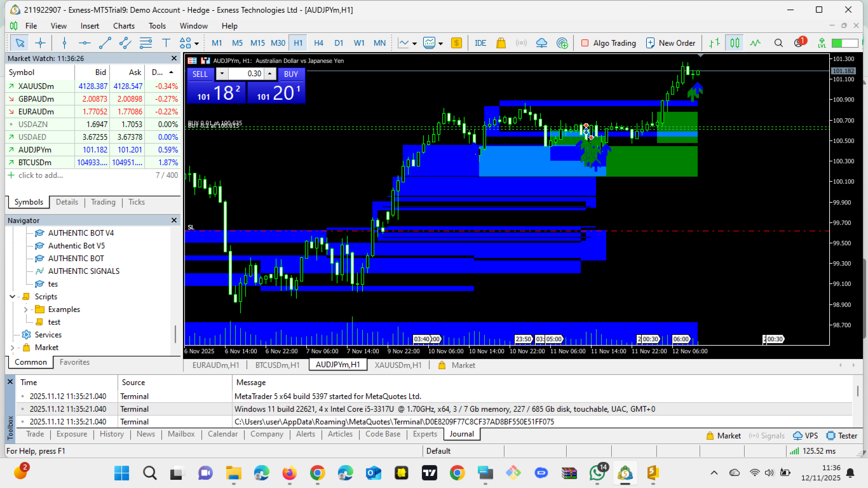Click the LVL level icon
Screen dimensions: 868x488
[x=822, y=43]
